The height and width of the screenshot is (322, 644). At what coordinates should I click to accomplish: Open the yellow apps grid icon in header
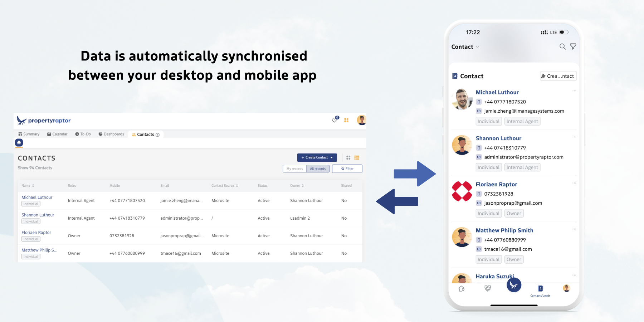point(346,120)
